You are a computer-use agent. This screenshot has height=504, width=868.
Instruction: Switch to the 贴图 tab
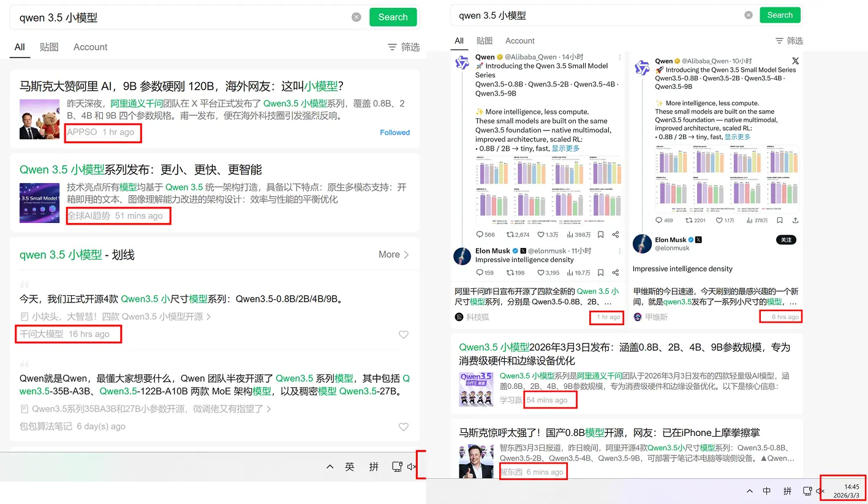(49, 47)
